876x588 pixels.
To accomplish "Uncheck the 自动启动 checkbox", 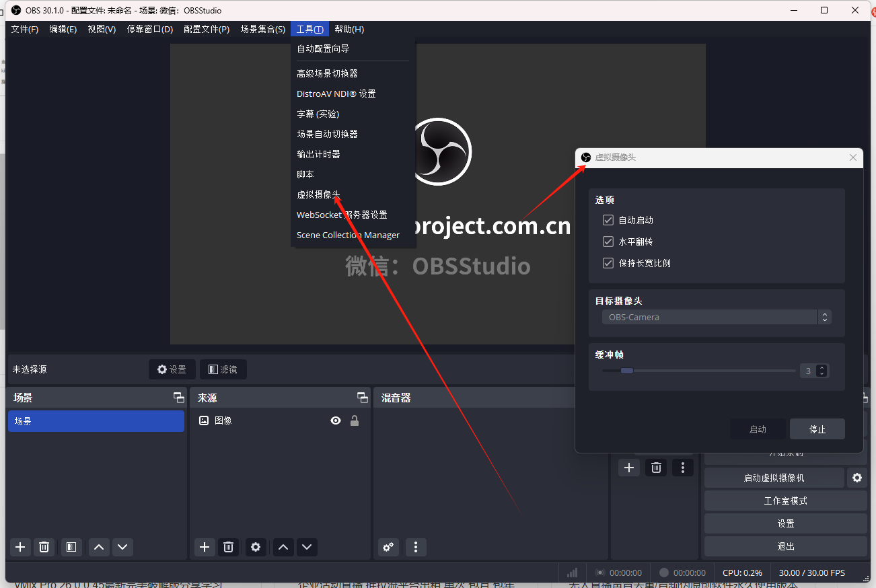I will [x=608, y=220].
